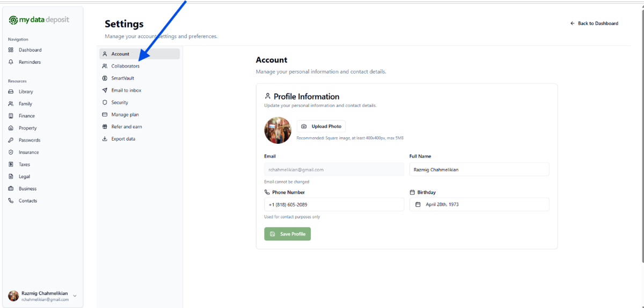Click the calendar icon beside Birthday label

click(x=412, y=192)
